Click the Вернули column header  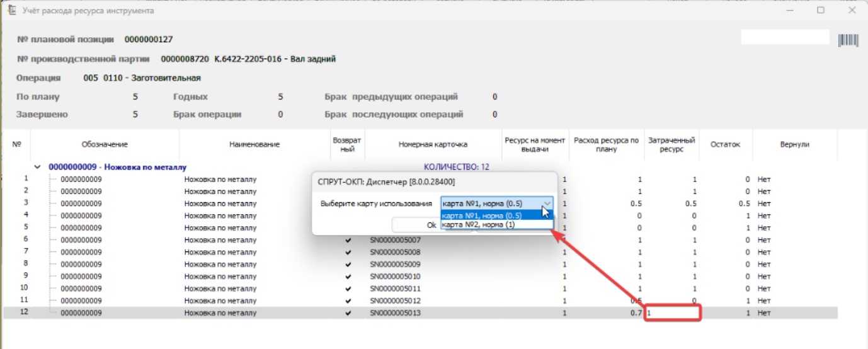pos(795,145)
